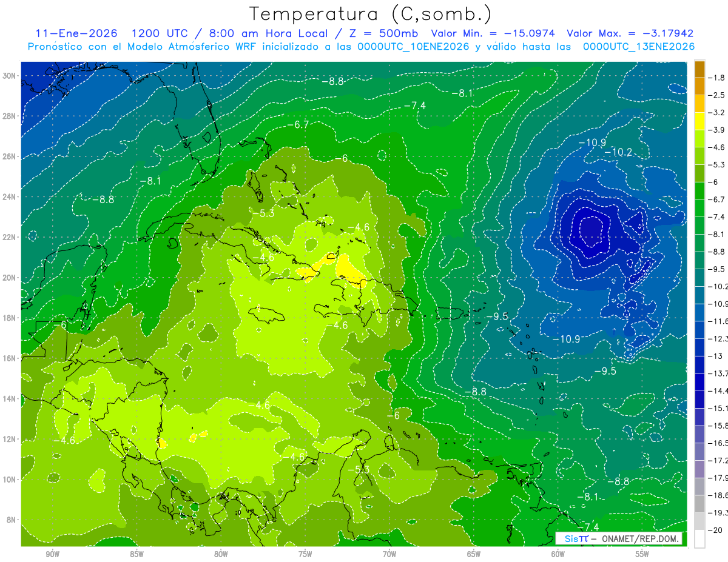
Task: Click the initialization time "0000UTC_10ENE2026"
Action: (413, 47)
